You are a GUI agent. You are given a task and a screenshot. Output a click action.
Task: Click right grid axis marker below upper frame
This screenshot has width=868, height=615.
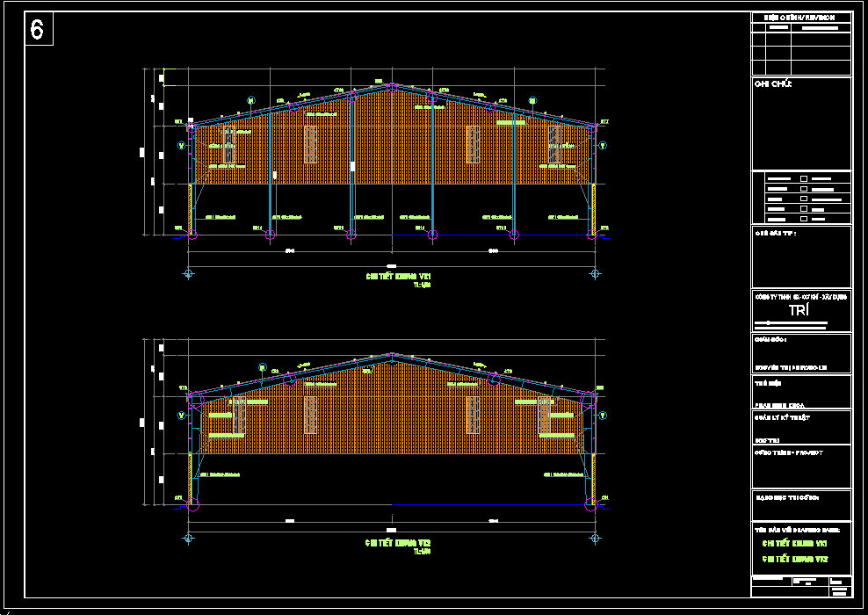(x=595, y=273)
